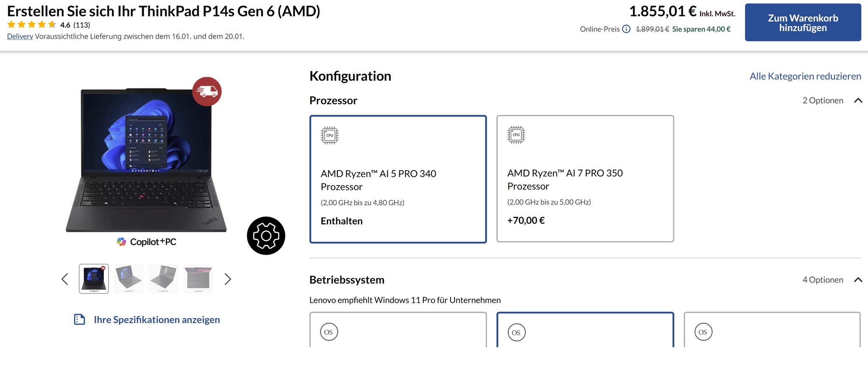Click the black gear configuration icon

coord(266,236)
